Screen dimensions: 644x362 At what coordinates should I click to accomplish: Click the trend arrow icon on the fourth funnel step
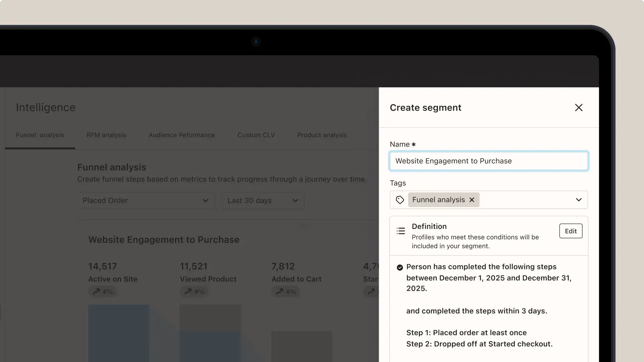[x=371, y=292]
